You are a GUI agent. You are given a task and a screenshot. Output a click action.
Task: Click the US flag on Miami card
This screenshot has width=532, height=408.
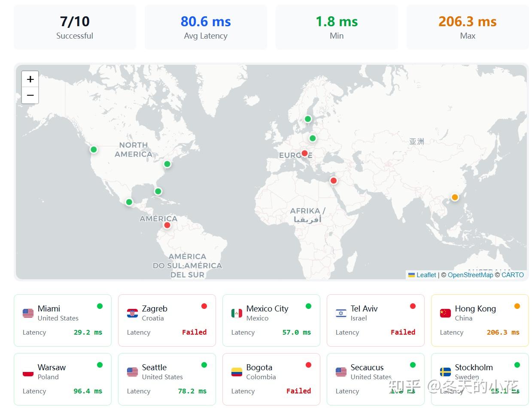click(28, 313)
